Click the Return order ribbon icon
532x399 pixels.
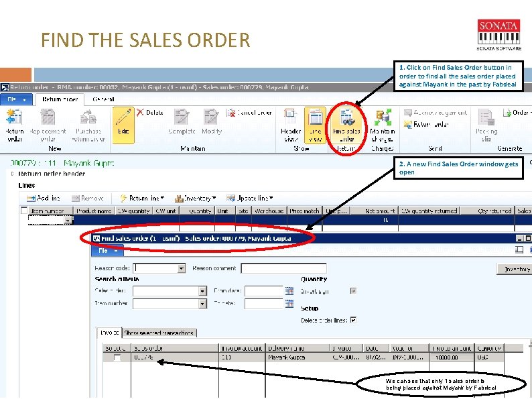pyautogui.click(x=14, y=117)
